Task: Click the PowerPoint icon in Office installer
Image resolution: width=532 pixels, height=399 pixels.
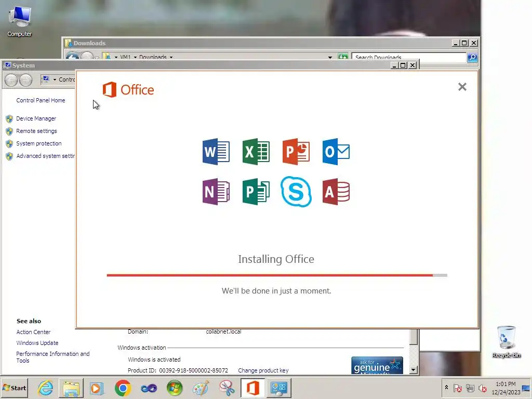Action: [x=296, y=152]
